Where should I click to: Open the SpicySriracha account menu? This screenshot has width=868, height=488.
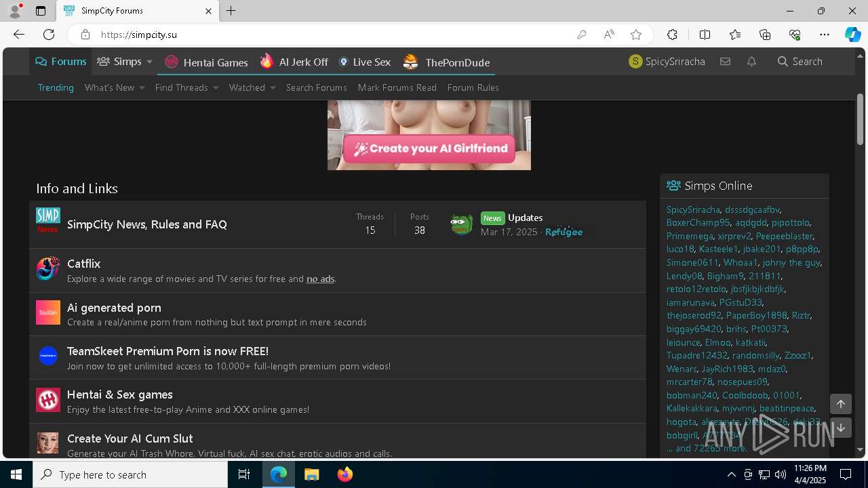pos(667,62)
